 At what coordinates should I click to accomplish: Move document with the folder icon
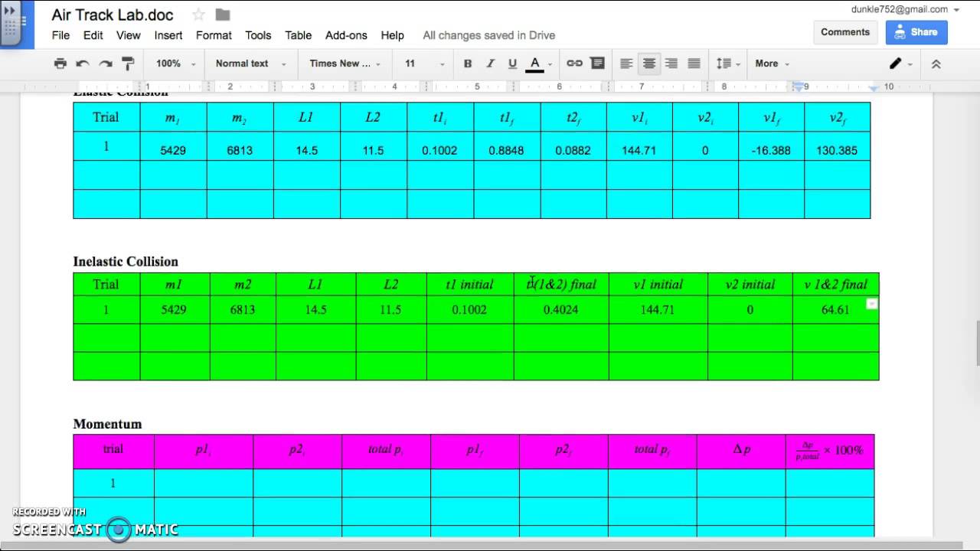tap(223, 15)
